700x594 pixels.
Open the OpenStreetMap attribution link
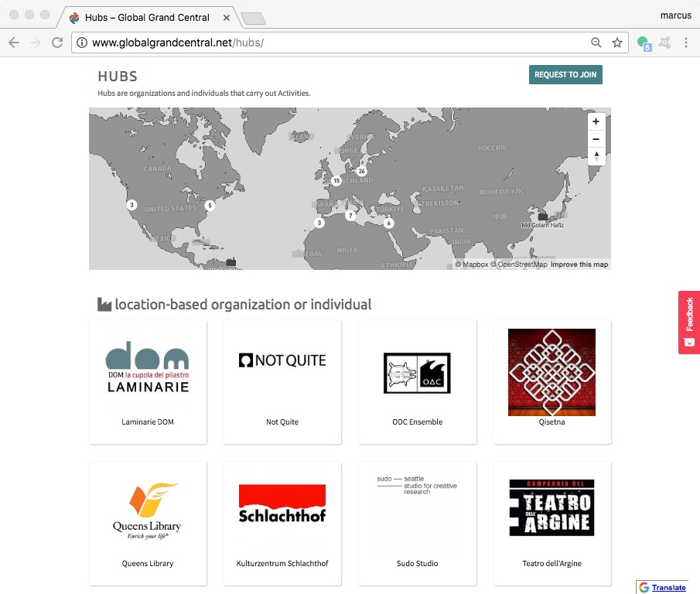(x=519, y=265)
